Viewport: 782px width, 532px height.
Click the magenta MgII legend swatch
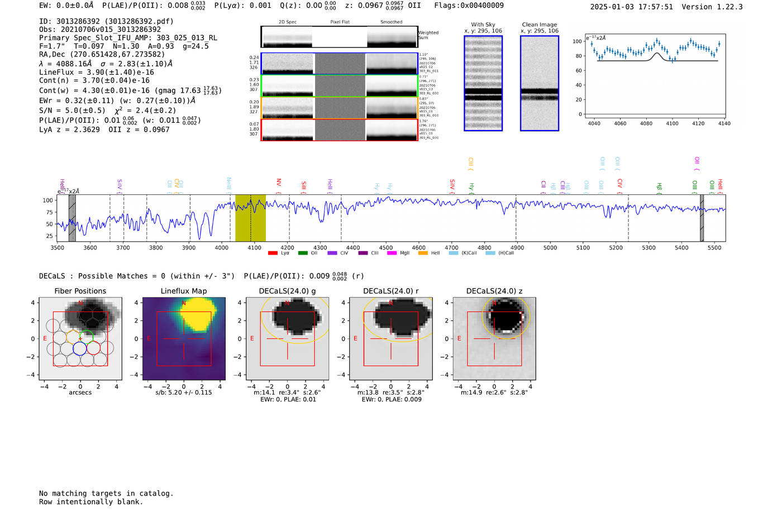click(x=392, y=253)
